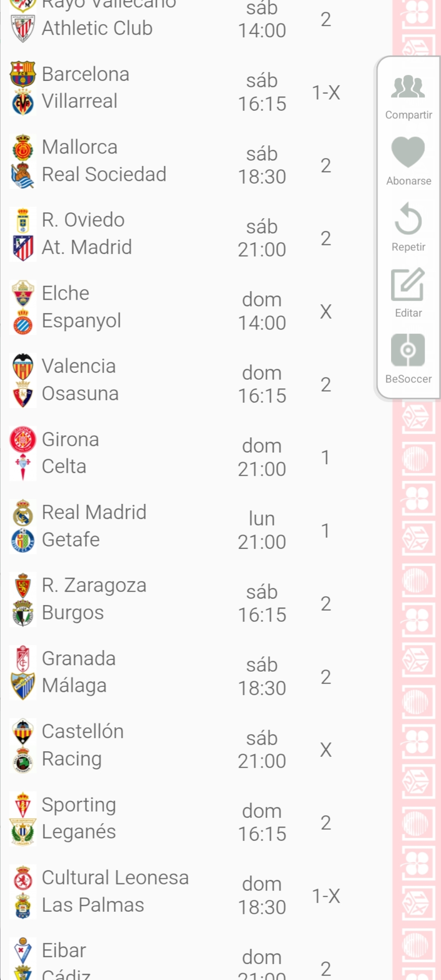Open the Real Sociedad team name

pyautogui.click(x=104, y=174)
